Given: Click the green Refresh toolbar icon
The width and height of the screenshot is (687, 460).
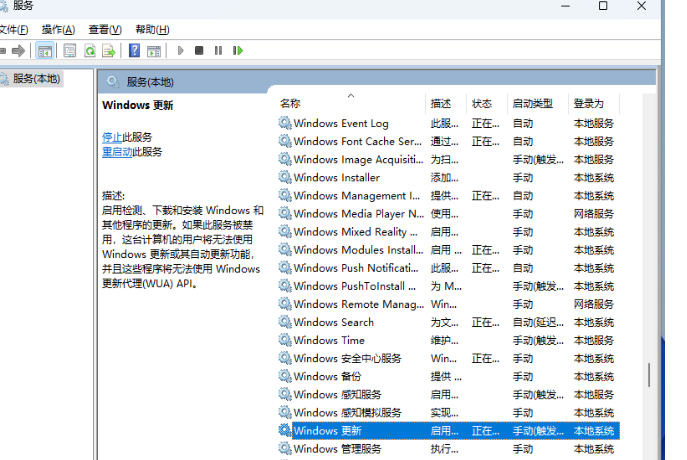Looking at the screenshot, I should point(90,51).
